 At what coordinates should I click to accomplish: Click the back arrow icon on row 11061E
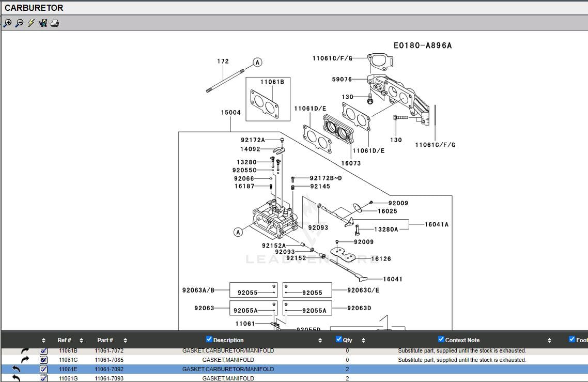tap(17, 369)
